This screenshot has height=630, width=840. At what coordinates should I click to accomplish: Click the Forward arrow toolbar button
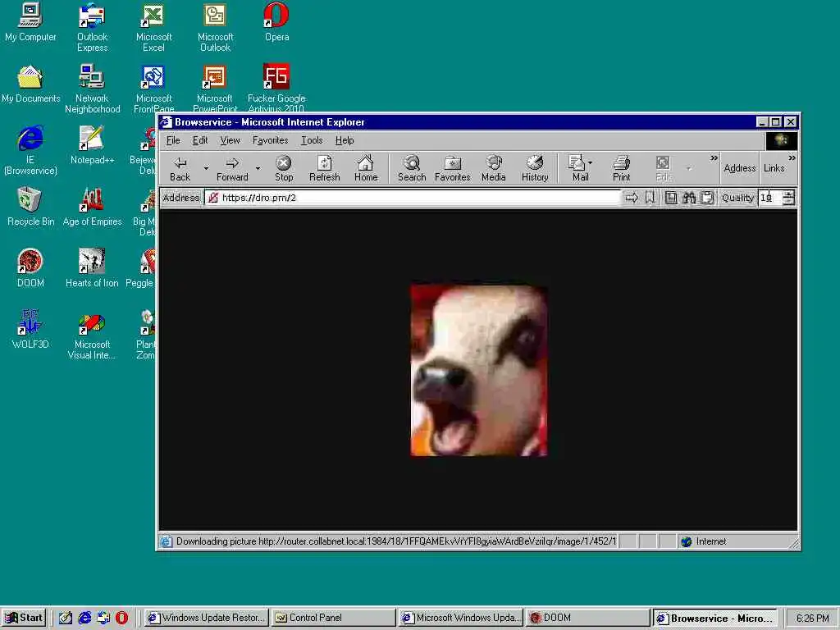click(x=232, y=168)
